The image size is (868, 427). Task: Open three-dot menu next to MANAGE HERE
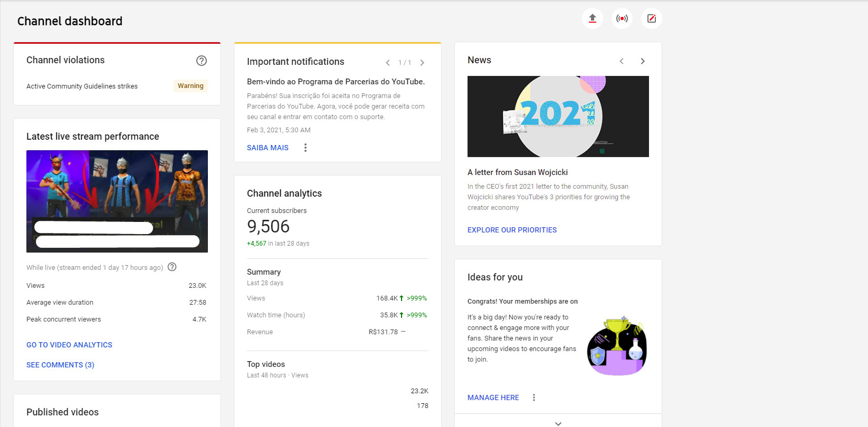[x=534, y=397]
